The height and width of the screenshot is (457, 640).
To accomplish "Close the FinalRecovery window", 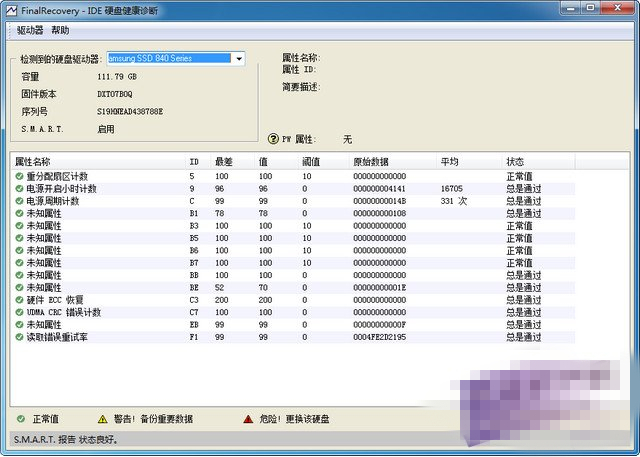I will click(x=617, y=8).
